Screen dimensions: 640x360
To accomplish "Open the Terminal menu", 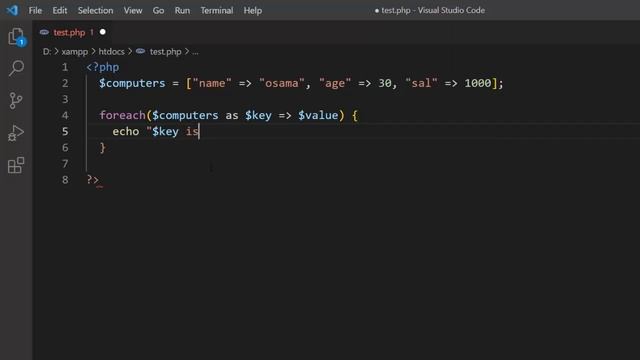I will [217, 11].
